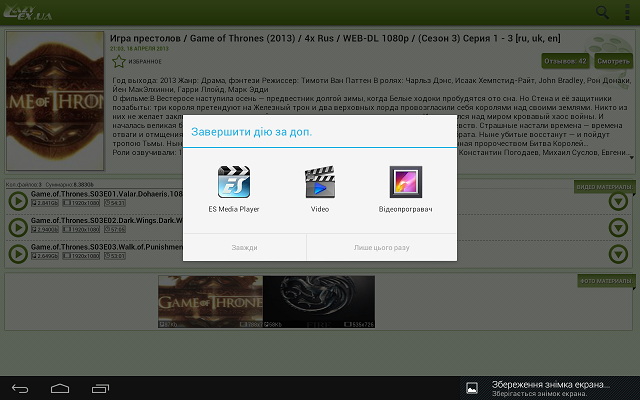The height and width of the screenshot is (400, 640).
Task: Open the Game of Thrones poster thumbnail
Action: click(55, 101)
